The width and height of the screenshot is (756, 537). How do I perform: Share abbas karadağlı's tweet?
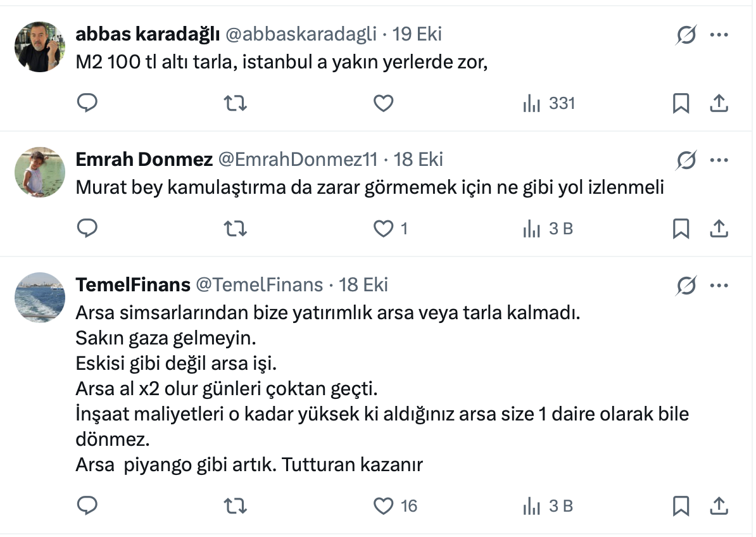click(x=719, y=103)
